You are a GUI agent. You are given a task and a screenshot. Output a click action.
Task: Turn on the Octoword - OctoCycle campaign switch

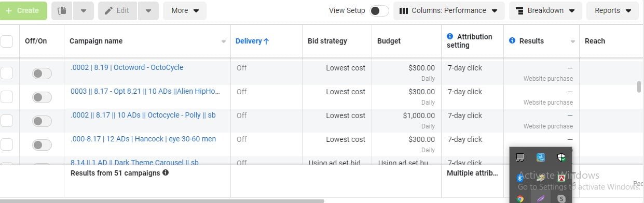click(42, 74)
